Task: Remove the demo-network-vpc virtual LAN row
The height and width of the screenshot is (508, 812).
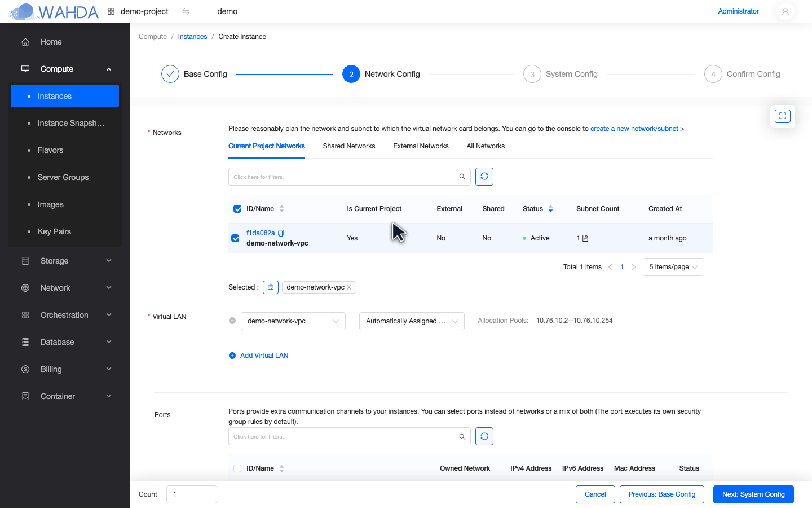Action: pos(232,321)
